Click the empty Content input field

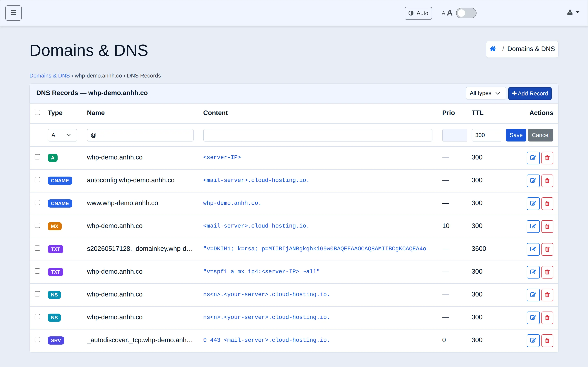point(317,135)
